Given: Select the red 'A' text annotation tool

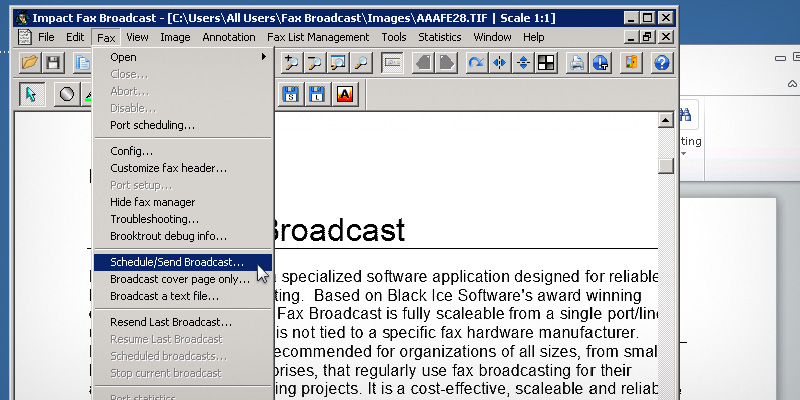Looking at the screenshot, I should pyautogui.click(x=345, y=95).
